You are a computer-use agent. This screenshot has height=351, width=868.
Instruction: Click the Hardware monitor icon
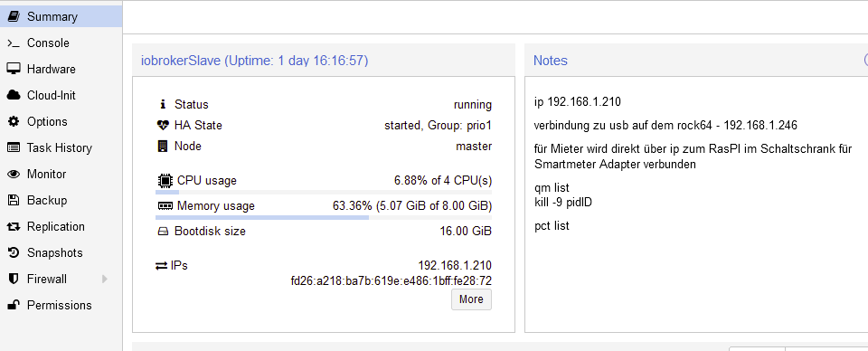click(14, 69)
